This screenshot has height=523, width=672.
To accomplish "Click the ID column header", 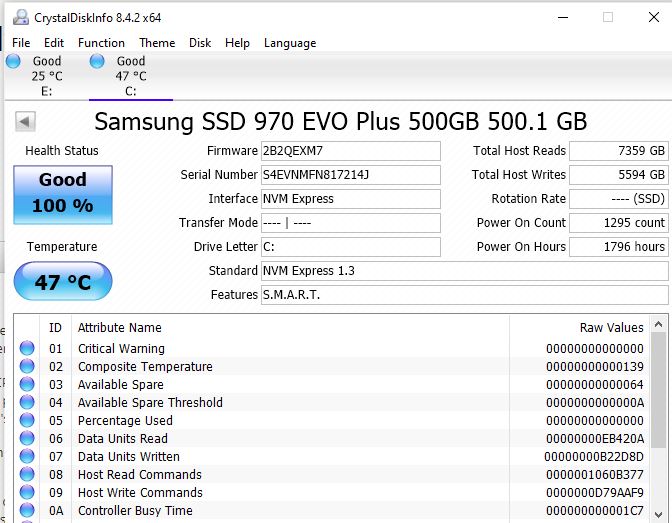I will 55,328.
